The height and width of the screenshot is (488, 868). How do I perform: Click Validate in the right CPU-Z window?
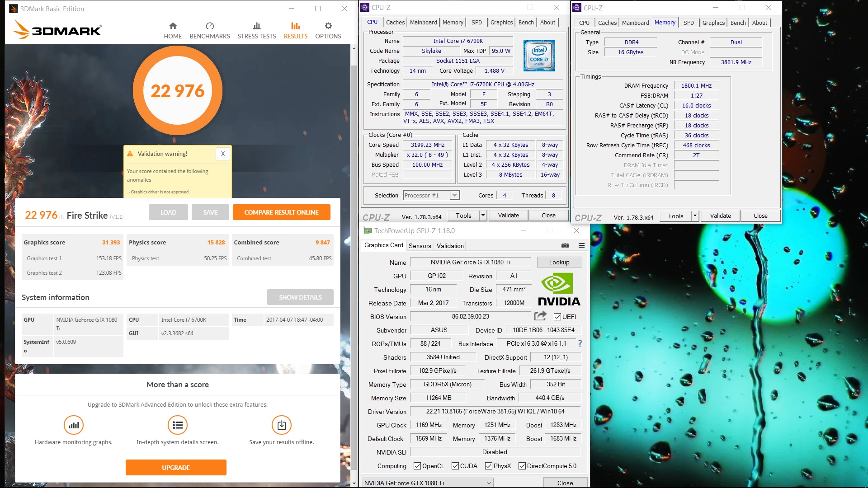(720, 216)
